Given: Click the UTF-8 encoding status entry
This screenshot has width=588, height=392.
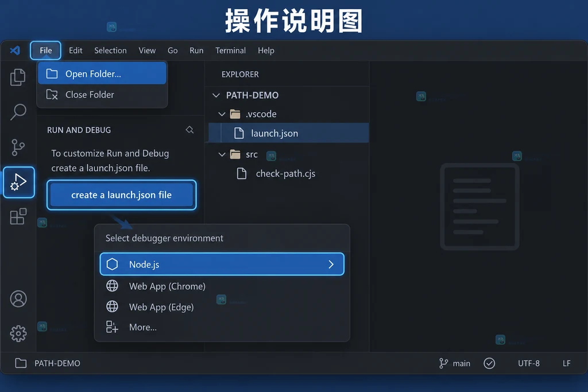Looking at the screenshot, I should tap(529, 363).
